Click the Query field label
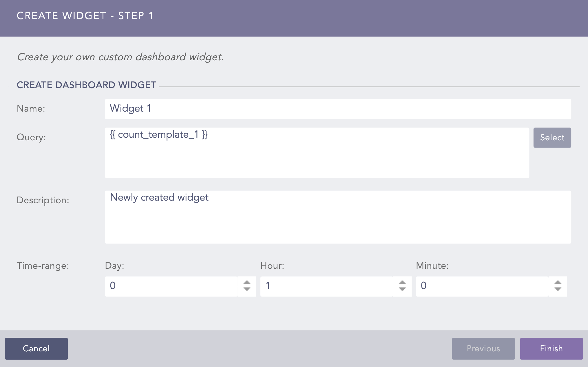Image resolution: width=588 pixels, height=367 pixels. (32, 137)
